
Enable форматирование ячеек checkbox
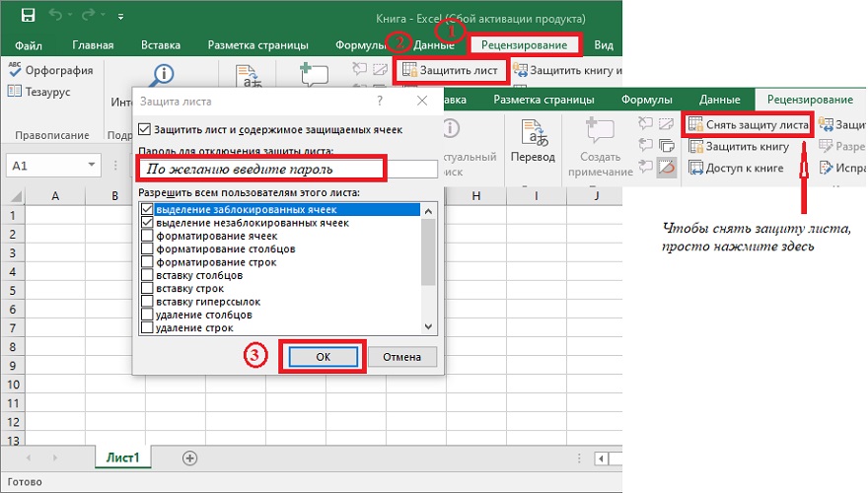click(147, 236)
